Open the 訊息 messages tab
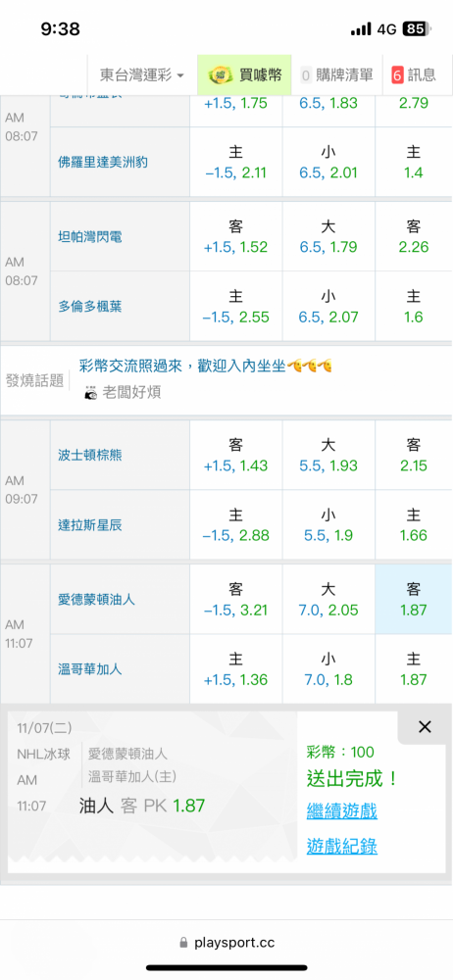453x980 pixels. coord(414,75)
